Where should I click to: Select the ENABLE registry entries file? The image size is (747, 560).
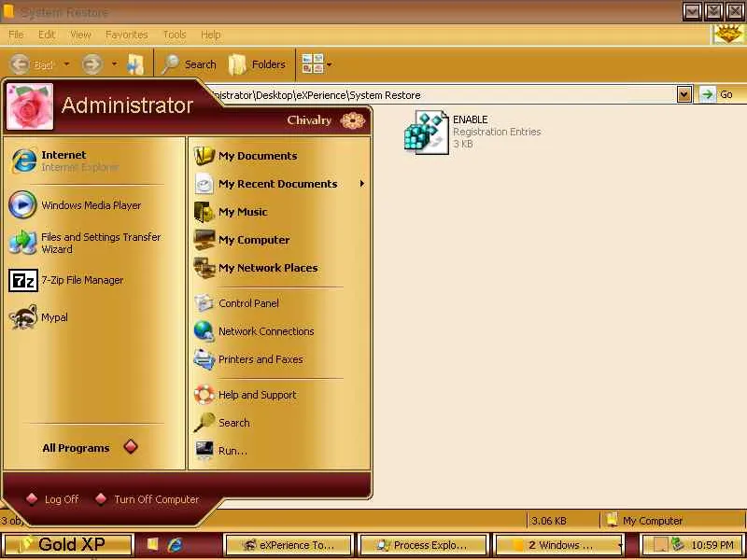(x=472, y=132)
